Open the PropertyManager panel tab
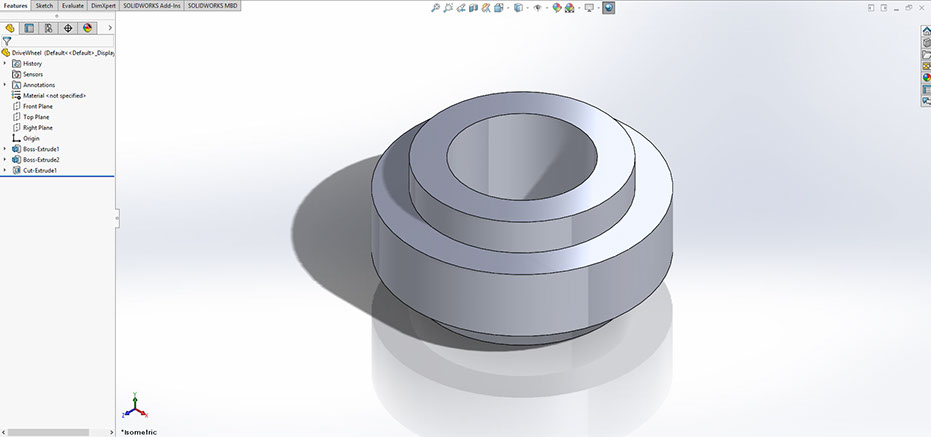931x437 pixels. click(x=28, y=28)
